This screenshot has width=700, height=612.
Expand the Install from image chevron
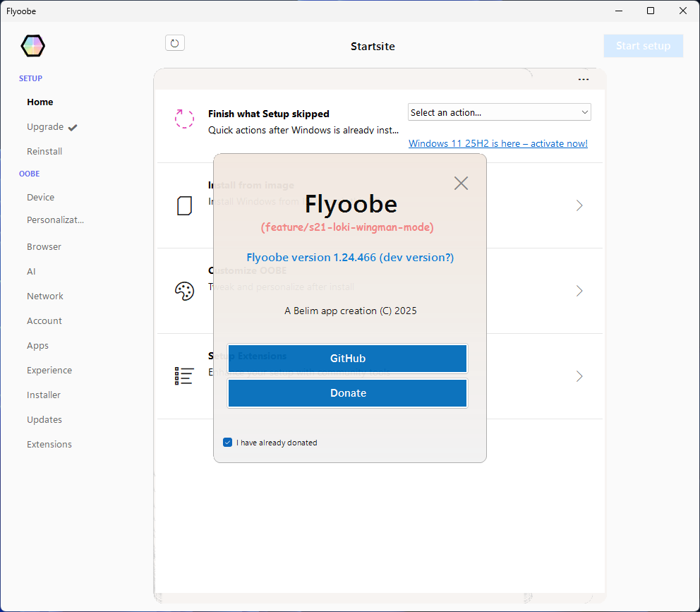pyautogui.click(x=579, y=205)
